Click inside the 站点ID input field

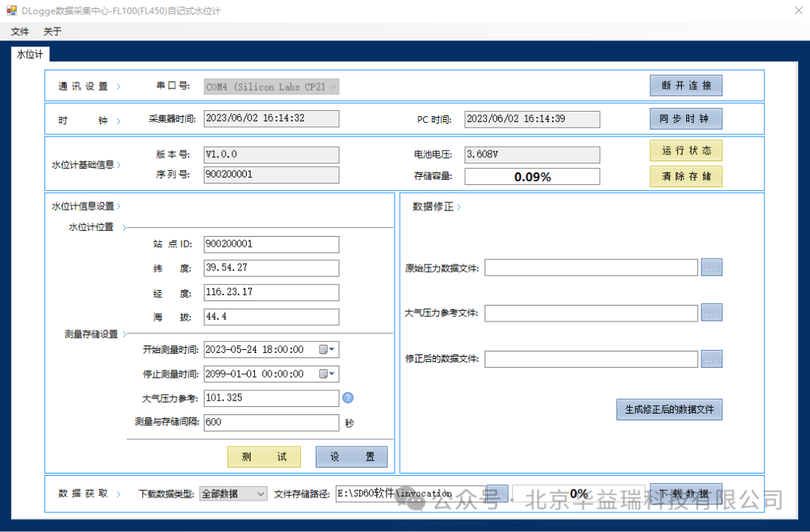click(x=271, y=244)
